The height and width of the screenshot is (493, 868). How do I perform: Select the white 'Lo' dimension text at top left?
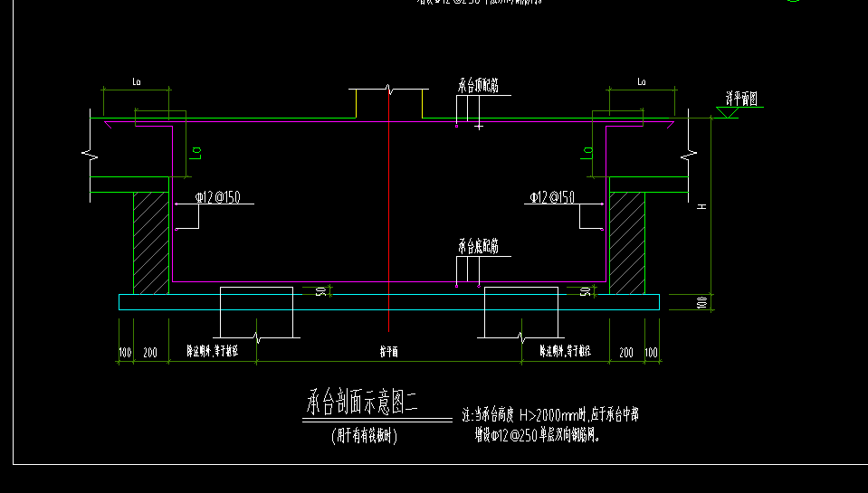click(x=136, y=82)
